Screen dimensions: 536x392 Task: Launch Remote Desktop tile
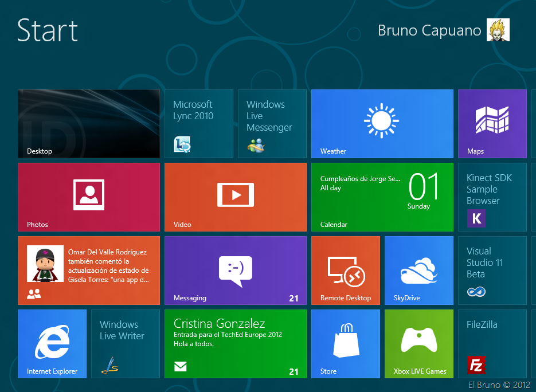click(345, 270)
